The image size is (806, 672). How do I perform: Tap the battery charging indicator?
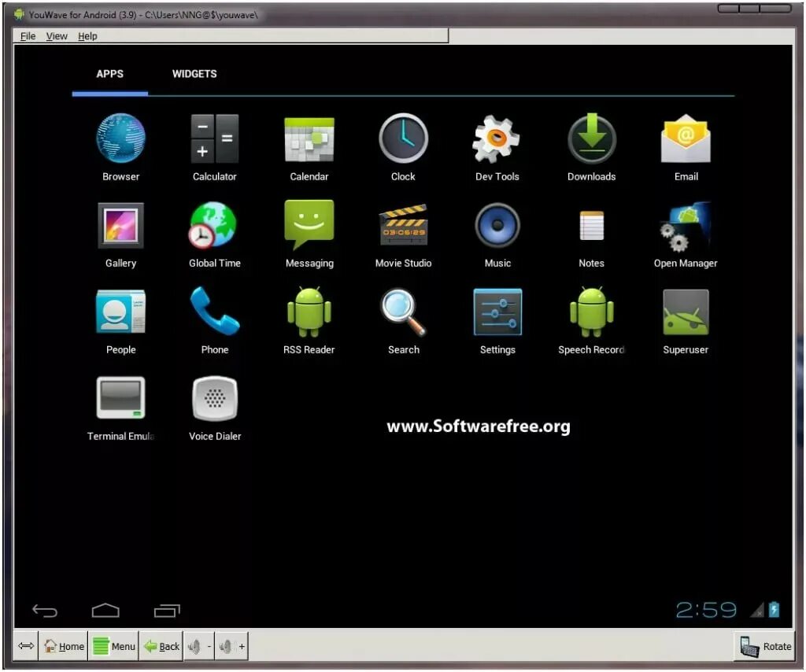click(775, 609)
